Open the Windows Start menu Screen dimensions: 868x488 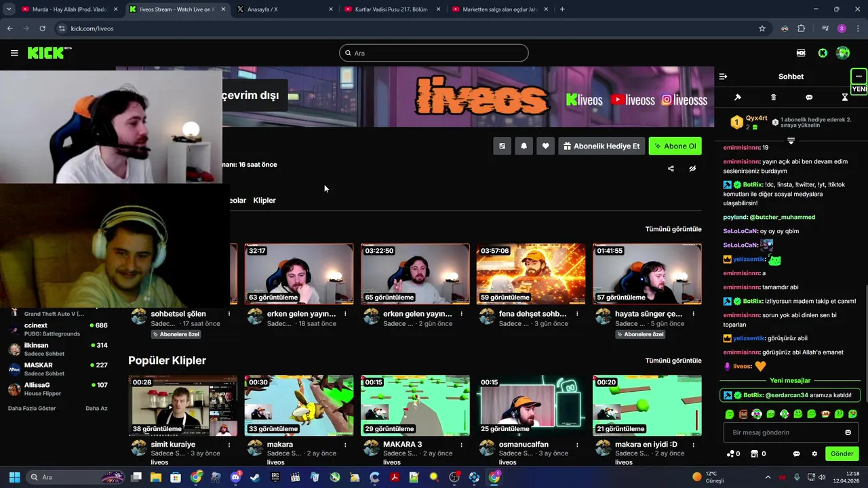click(14, 477)
